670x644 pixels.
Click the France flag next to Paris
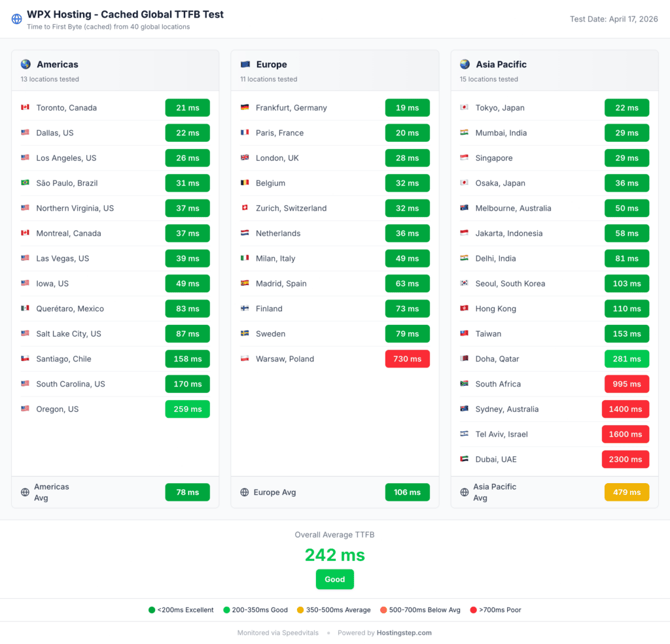coord(245,132)
